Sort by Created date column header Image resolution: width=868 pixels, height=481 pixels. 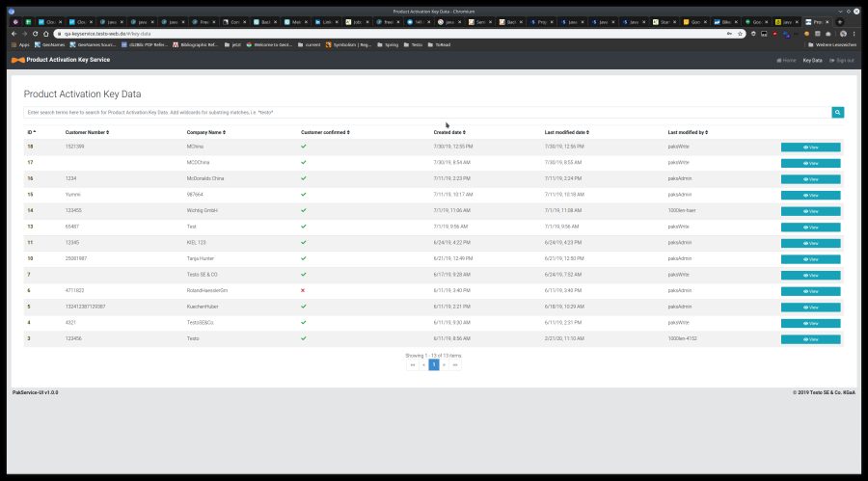(x=456, y=132)
